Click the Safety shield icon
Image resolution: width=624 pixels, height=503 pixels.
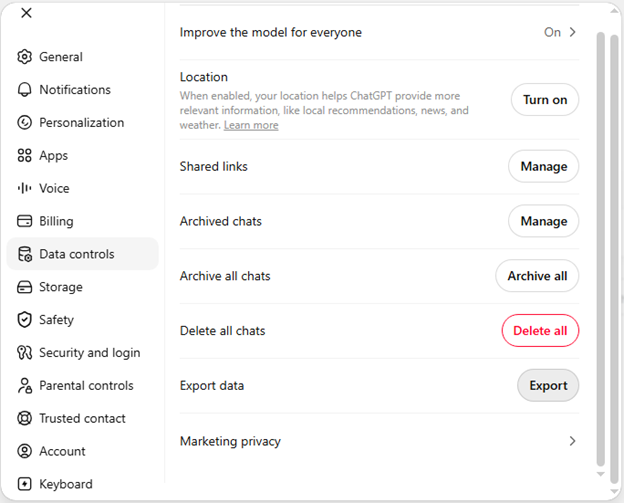pyautogui.click(x=24, y=320)
